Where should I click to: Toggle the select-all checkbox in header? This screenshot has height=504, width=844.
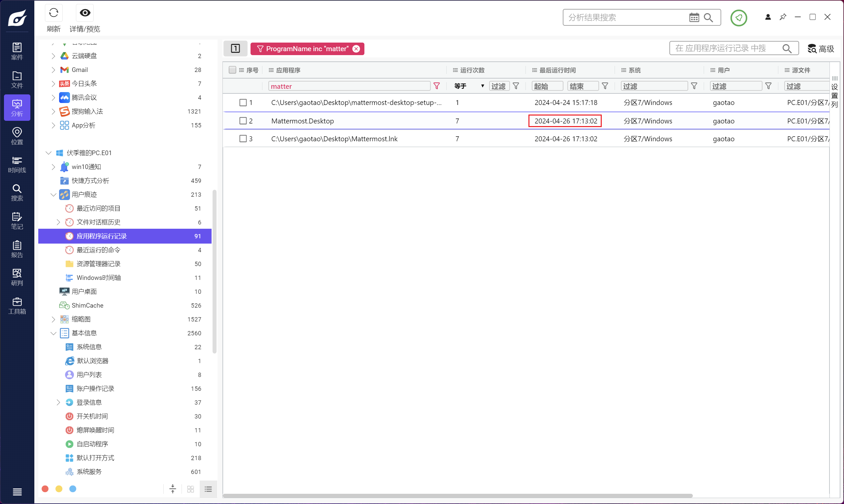pos(232,70)
